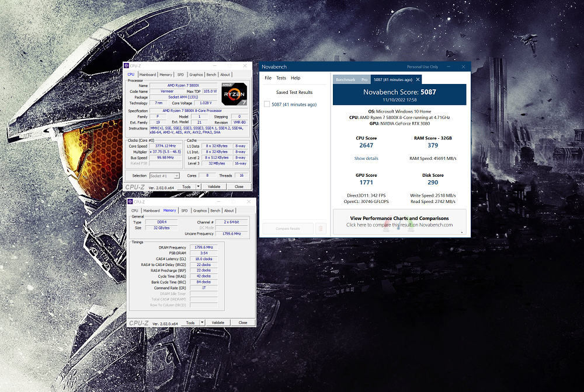Click Tools button in the upper CPU-Z window
The height and width of the screenshot is (392, 584).
pos(187,187)
